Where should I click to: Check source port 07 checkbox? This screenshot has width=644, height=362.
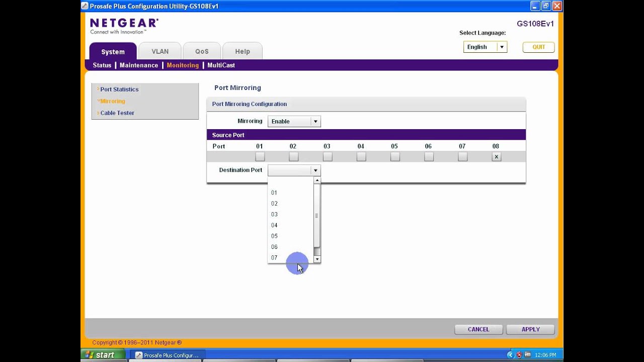tap(462, 157)
